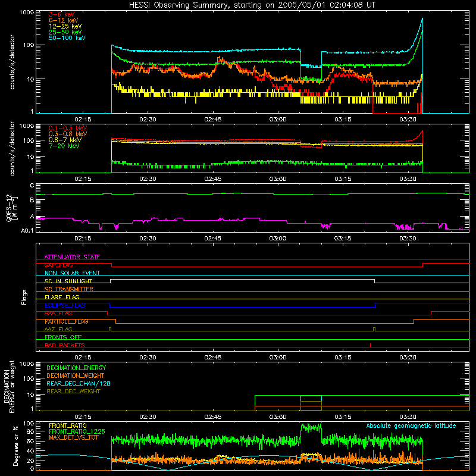Screen dimensions: 476x476
Task: Click the '7-20 MeV' legend label
Action: pyautogui.click(x=64, y=146)
